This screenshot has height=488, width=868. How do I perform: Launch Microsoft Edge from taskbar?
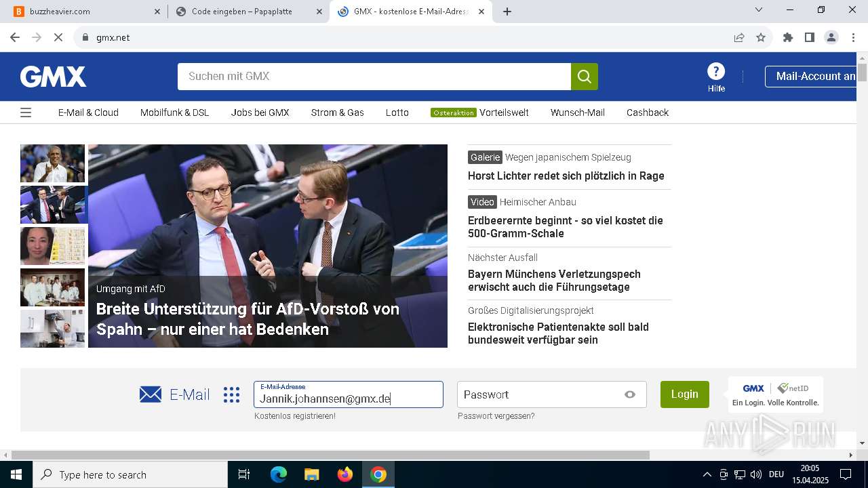click(279, 474)
